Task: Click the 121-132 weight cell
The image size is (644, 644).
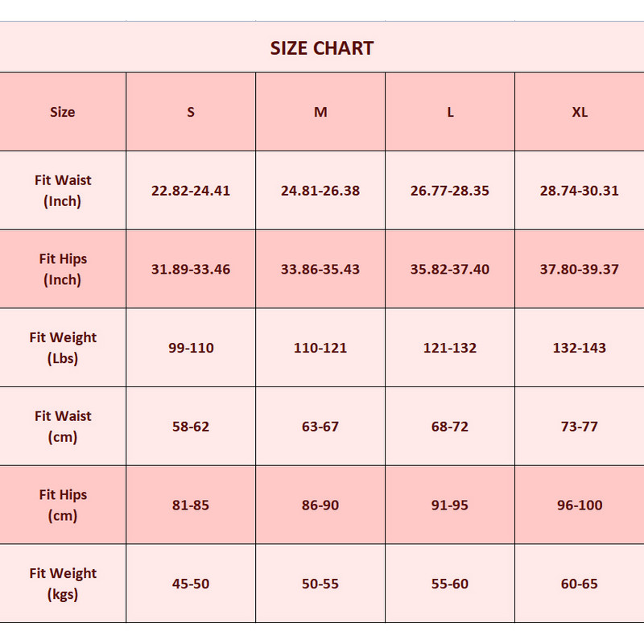Action: 450,348
